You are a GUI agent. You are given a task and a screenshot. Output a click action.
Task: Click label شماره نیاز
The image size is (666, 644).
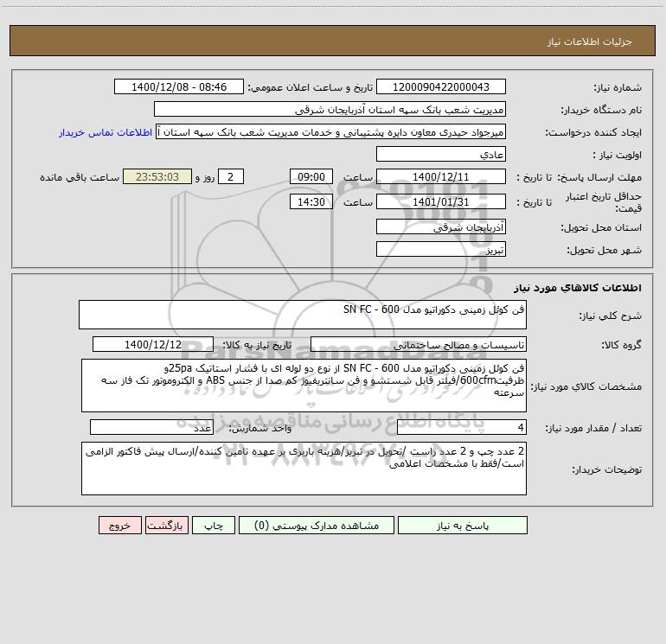click(618, 88)
